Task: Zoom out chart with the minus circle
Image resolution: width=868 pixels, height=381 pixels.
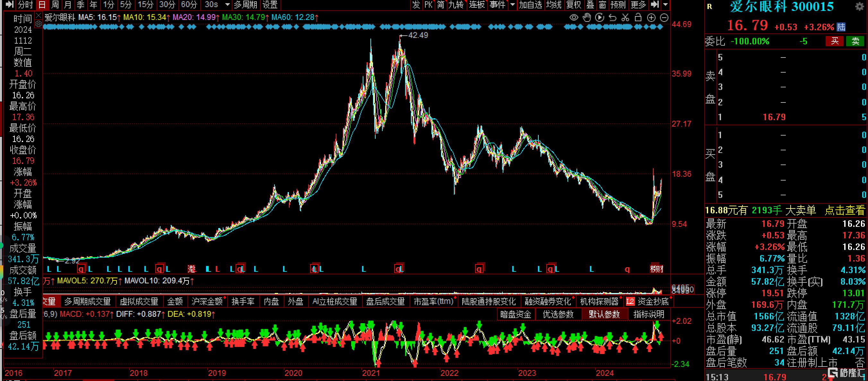Action: (664, 18)
